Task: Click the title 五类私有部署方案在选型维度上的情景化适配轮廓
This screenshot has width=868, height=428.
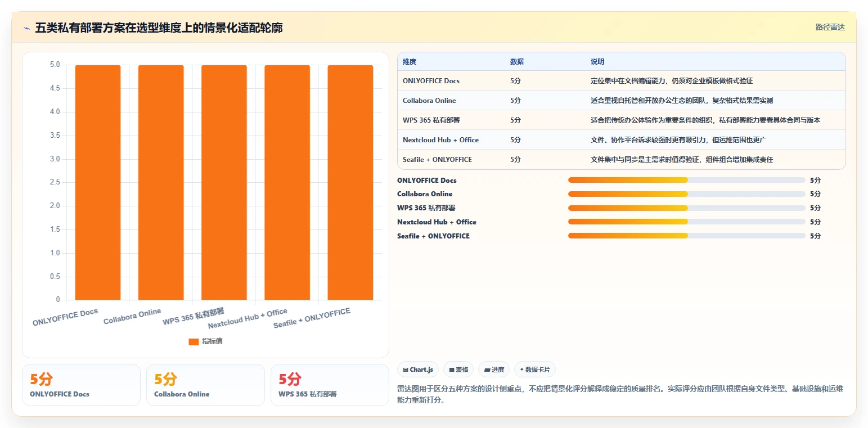Action: click(159, 28)
